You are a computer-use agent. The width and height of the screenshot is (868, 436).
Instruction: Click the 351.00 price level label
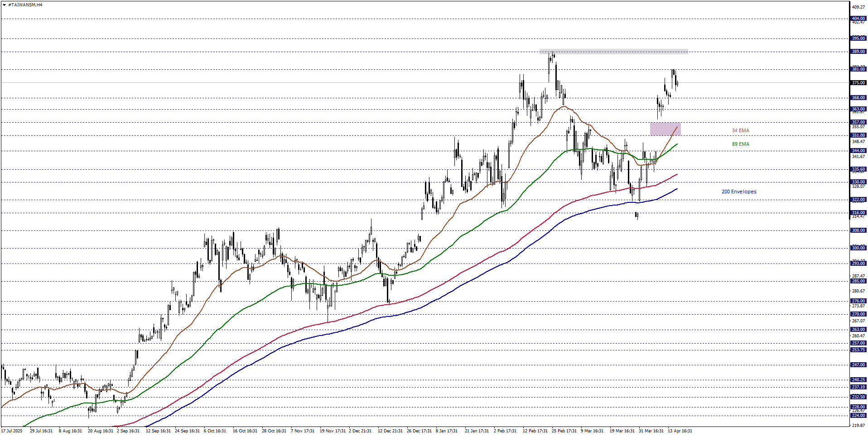click(858, 135)
